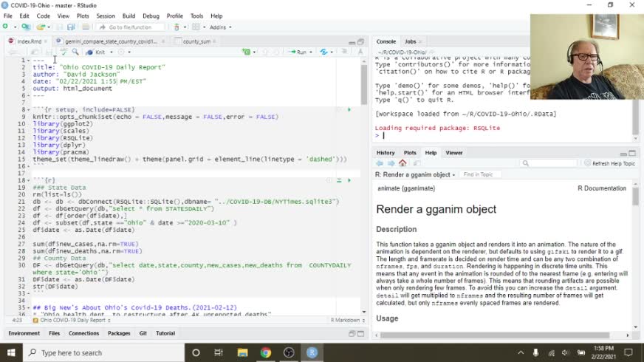Collapse the YAML header fold at line 1
This screenshot has width=644, height=362.
28,61
